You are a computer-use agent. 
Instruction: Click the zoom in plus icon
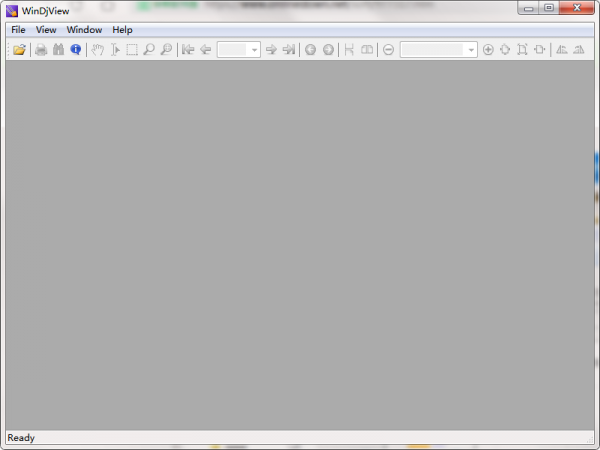point(488,49)
